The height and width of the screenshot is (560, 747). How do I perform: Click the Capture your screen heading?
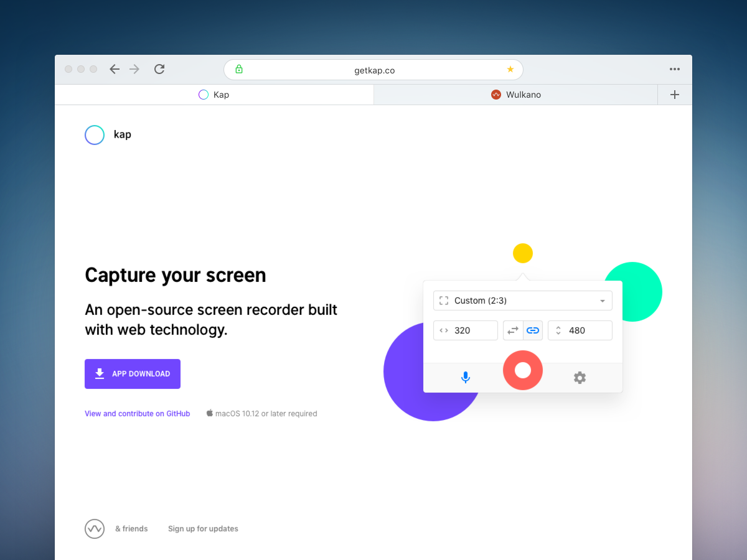tap(176, 275)
